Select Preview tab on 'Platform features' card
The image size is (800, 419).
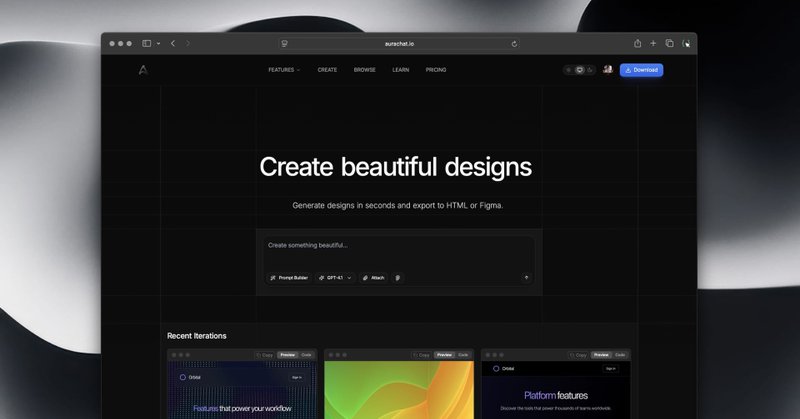coord(602,355)
